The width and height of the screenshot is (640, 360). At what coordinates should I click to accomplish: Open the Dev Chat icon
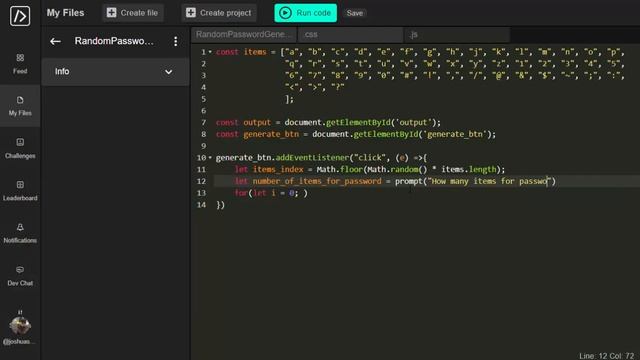tap(20, 269)
